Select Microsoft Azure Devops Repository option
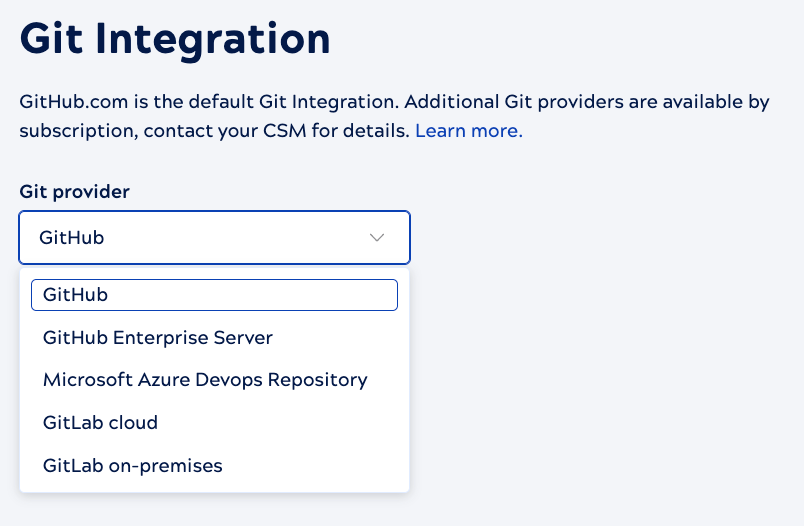Viewport: 804px width, 526px height. click(x=205, y=380)
